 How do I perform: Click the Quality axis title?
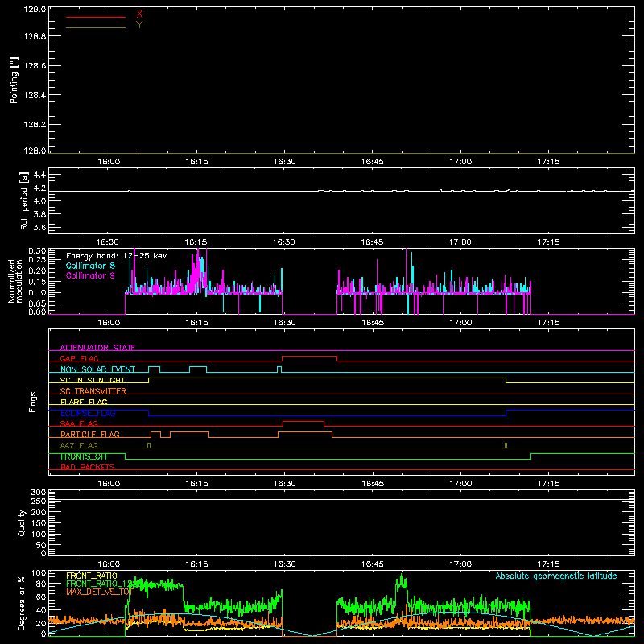[x=22, y=522]
